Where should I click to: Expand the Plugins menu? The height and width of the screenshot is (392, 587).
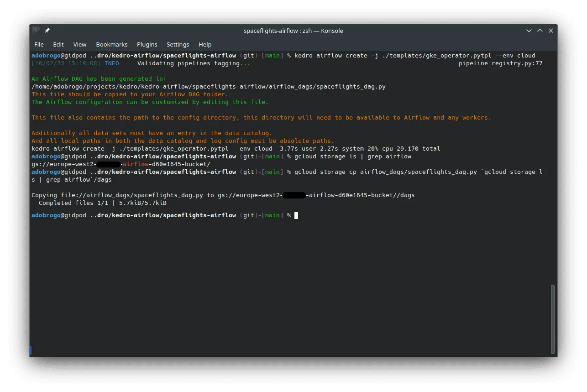[147, 44]
